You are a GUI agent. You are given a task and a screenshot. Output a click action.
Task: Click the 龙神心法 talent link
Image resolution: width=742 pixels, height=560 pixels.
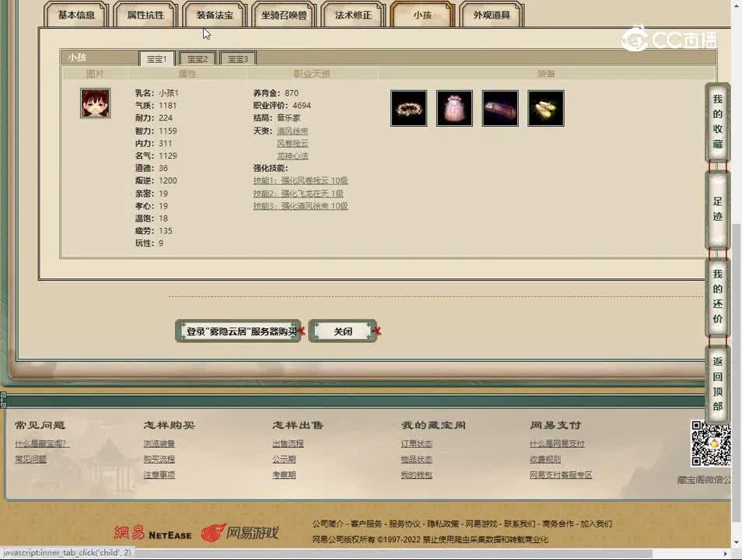[292, 156]
